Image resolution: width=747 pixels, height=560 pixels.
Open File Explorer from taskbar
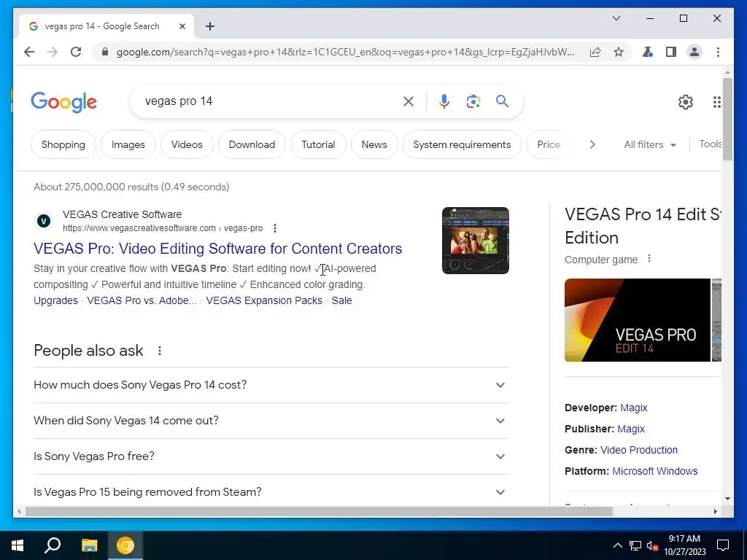[89, 545]
